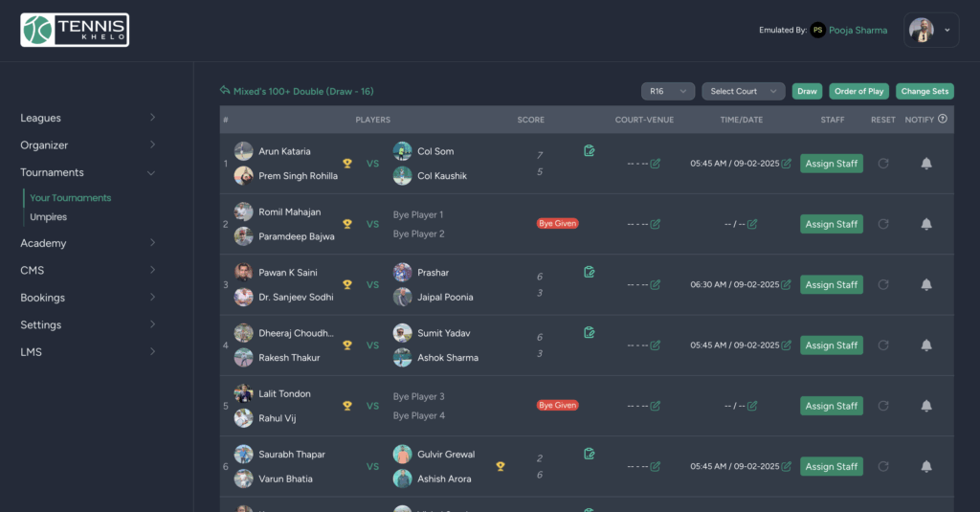
Task: Click Gulvir Grewal's avatar
Action: click(x=402, y=455)
